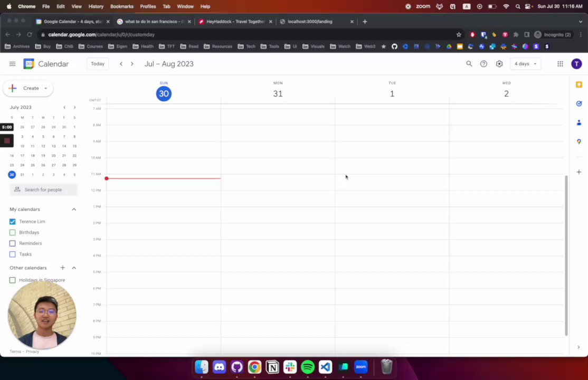Switch to the HeyHaddock tab
Viewport: 588px width, 380px height.
click(235, 22)
